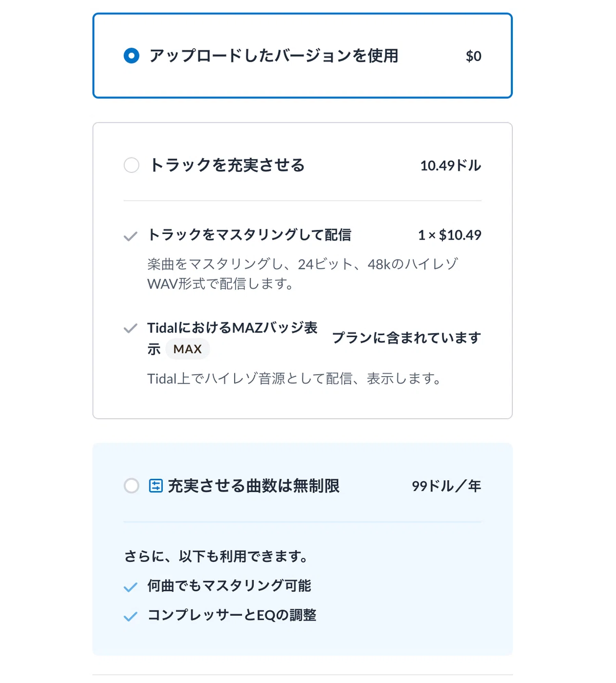Click the 10.49ドル price label

point(451,165)
